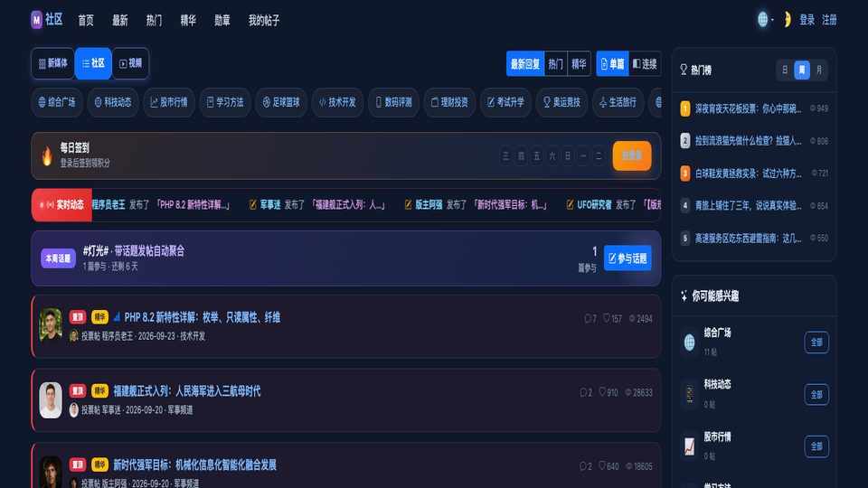Click the 三 day check-in box
Screen dimensions: 868x488
pos(505,156)
